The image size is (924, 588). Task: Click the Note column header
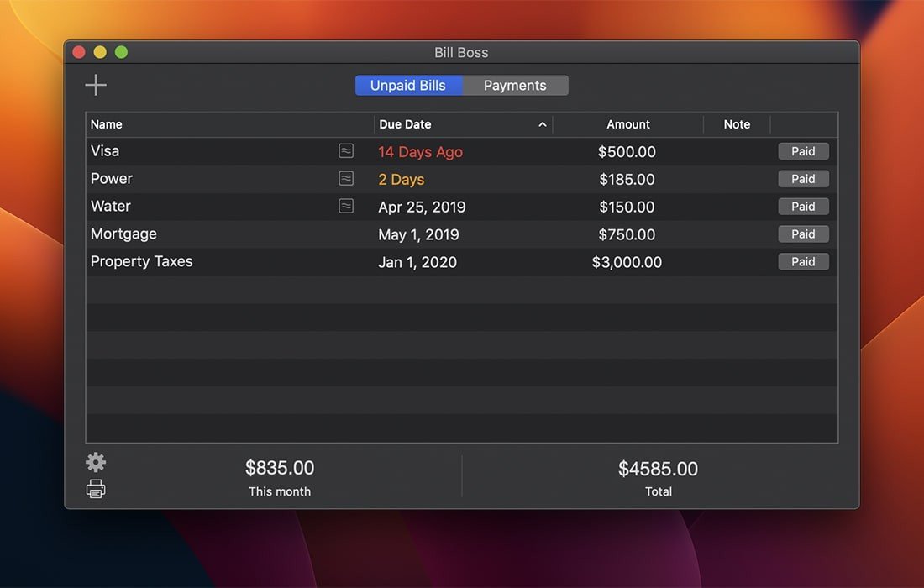tap(737, 124)
